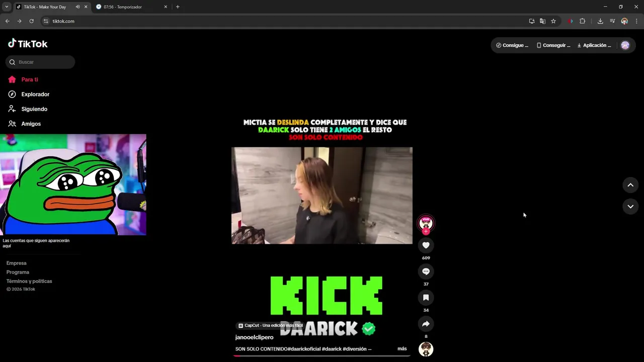The height and width of the screenshot is (362, 644).
Task: Go to the previous video with up chevron
Action: click(630, 185)
